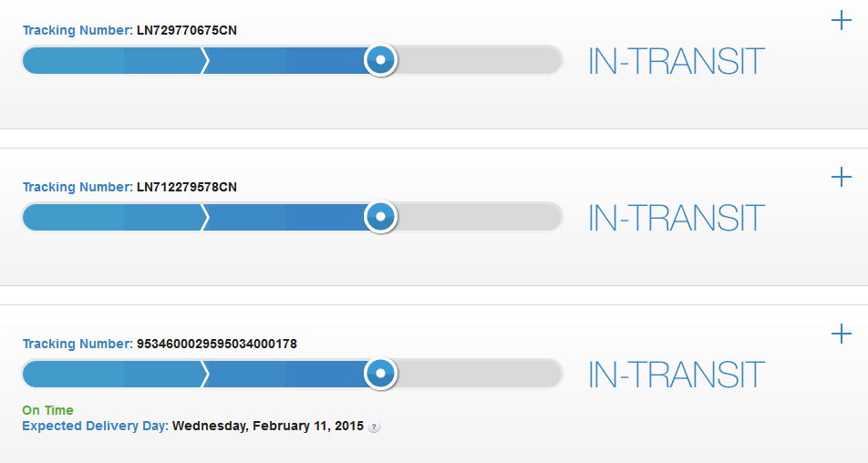
Task: Click the Wednesday, February 11, 2015 date
Action: pyautogui.click(x=268, y=426)
